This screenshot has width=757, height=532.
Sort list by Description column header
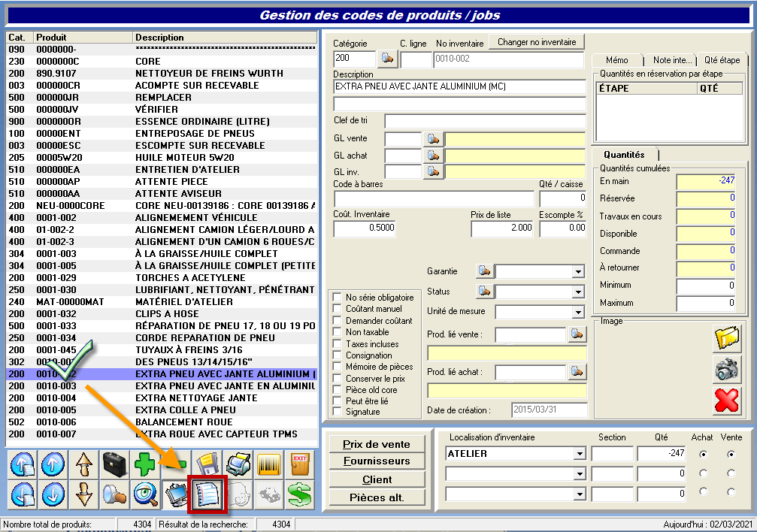click(225, 37)
